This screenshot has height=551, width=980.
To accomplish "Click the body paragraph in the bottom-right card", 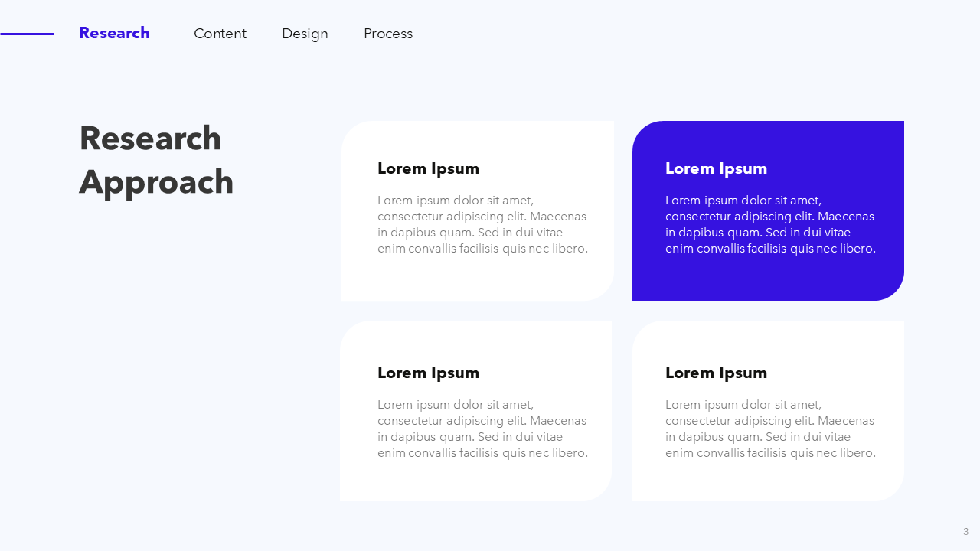I will click(770, 429).
